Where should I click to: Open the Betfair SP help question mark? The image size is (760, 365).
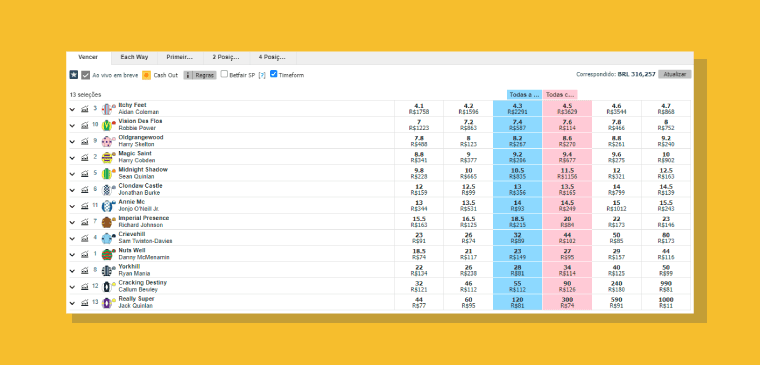(x=262, y=75)
